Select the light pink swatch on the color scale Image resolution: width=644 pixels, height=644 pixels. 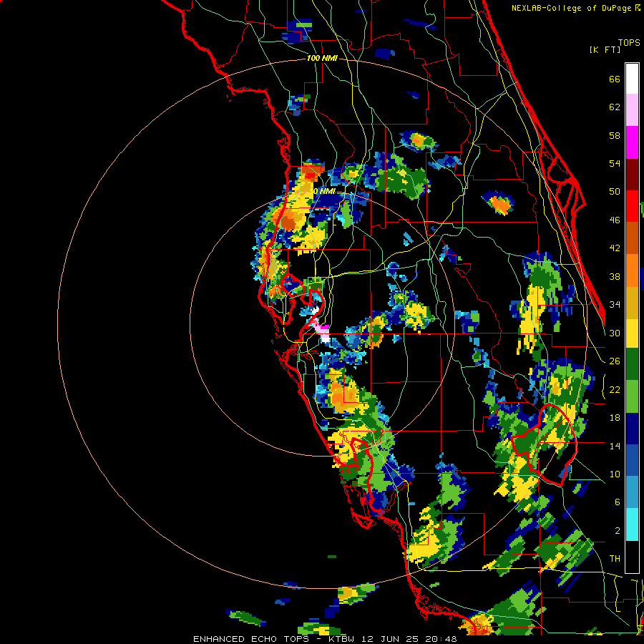click(x=632, y=109)
